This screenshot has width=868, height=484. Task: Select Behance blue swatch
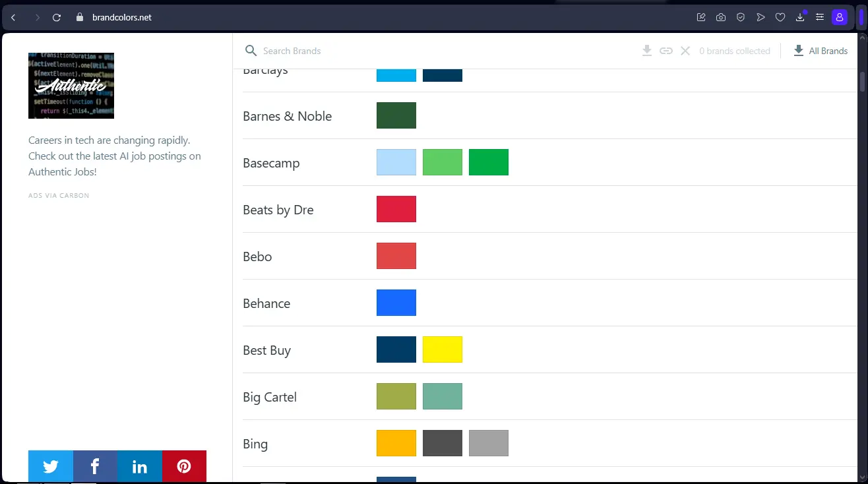click(x=396, y=303)
